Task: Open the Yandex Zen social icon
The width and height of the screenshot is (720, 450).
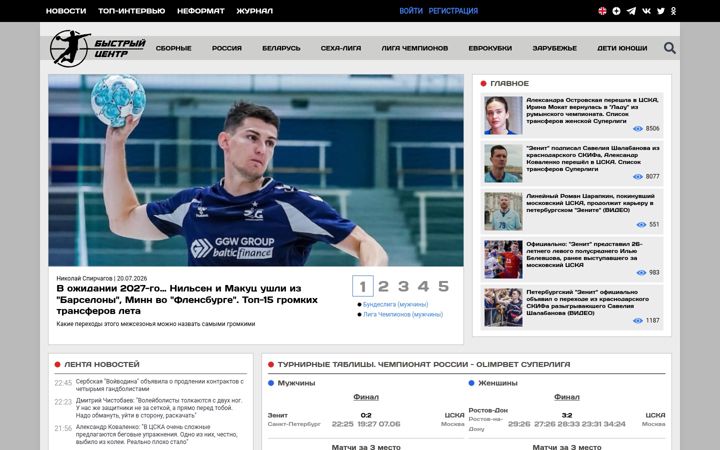Action: pyautogui.click(x=616, y=11)
